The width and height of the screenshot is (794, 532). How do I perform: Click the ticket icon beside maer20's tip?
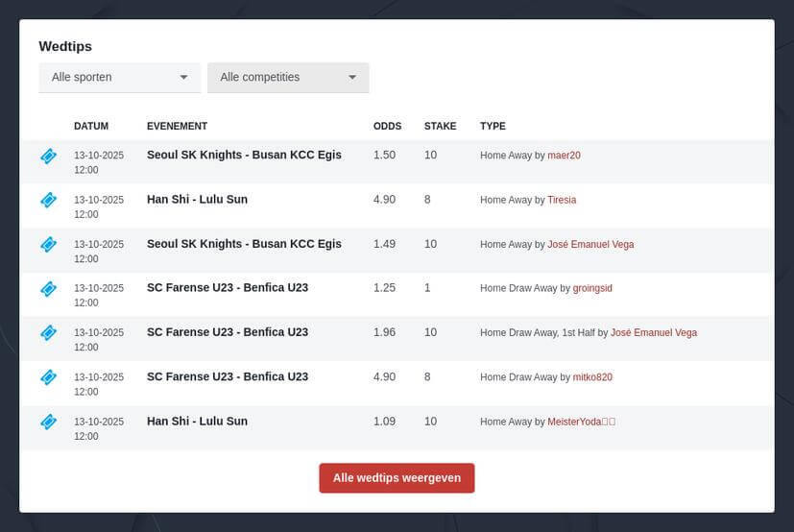[49, 156]
